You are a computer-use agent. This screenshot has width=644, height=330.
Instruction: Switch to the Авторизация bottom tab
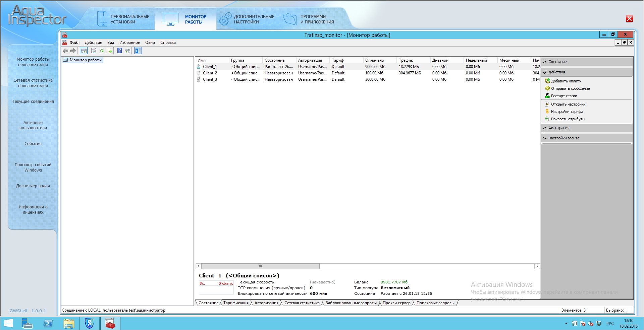click(x=266, y=303)
